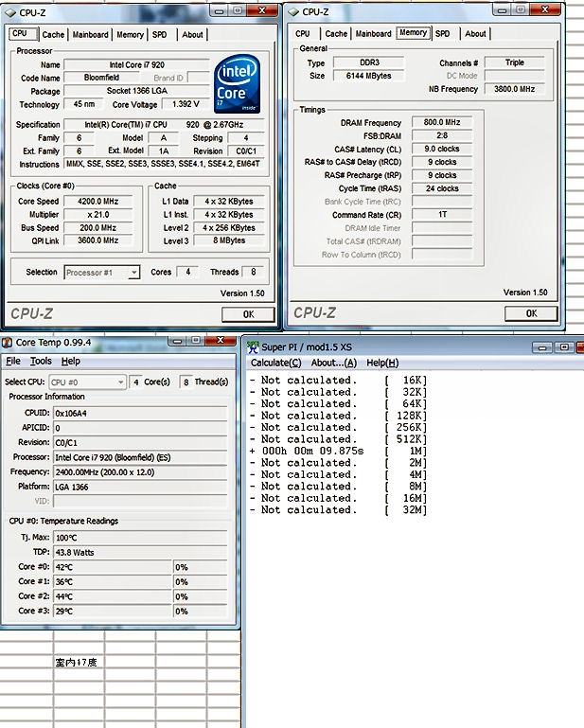Click the CPUID value field in Core Temp

(x=139, y=414)
